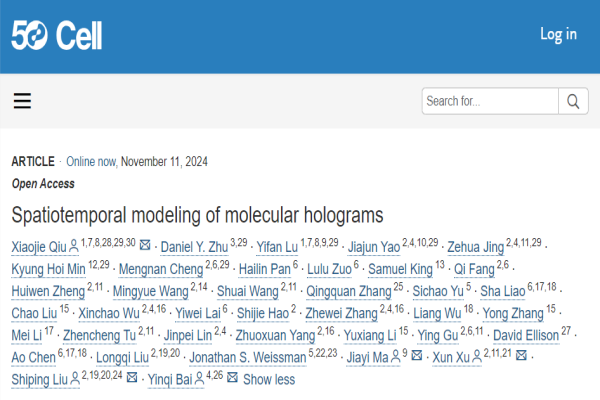Open author Yifan Lu details
Viewport: 600px width, 400px height.
277,247
